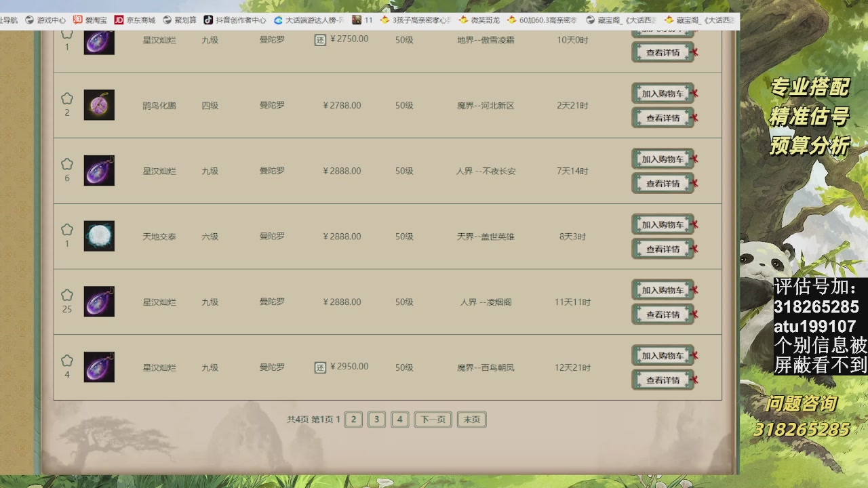Click the remaining time 12天21时
Screen dimensions: 868x488
point(572,368)
